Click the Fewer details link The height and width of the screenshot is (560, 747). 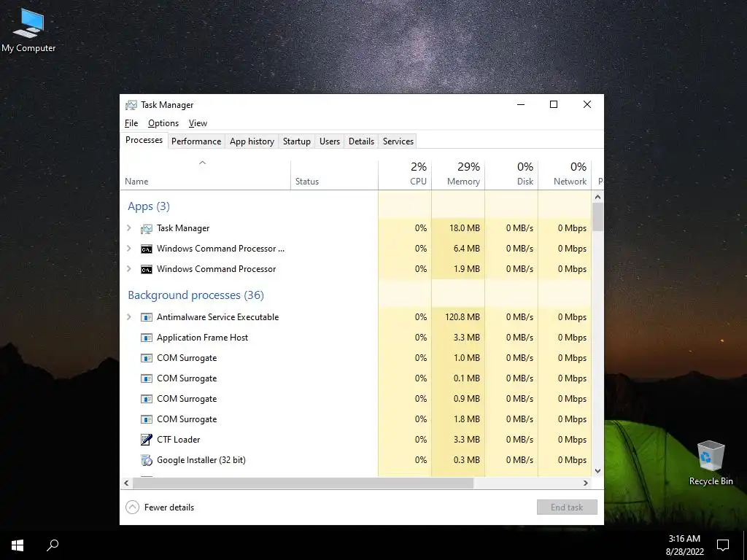[169, 507]
